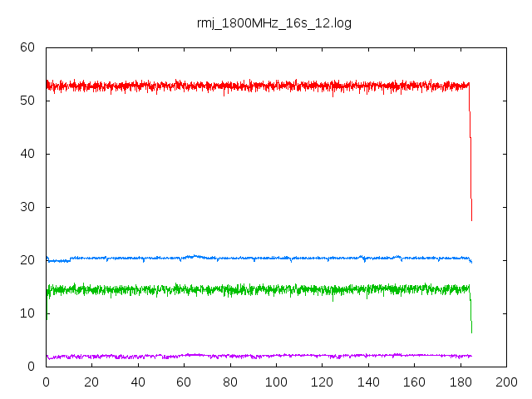Click the plot title rmj_1800MHz_16s_12.log
This screenshot has width=532, height=399.
tap(274, 23)
